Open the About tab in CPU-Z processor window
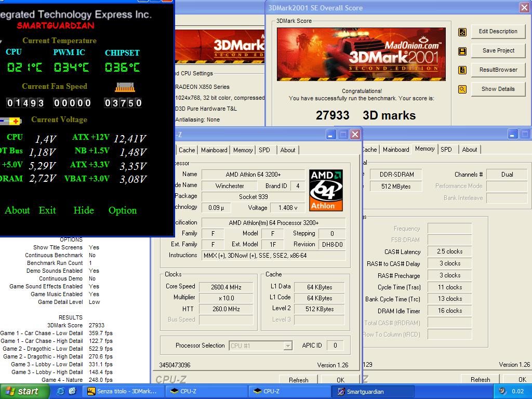Viewport: 532px width, 399px height. coord(288,150)
